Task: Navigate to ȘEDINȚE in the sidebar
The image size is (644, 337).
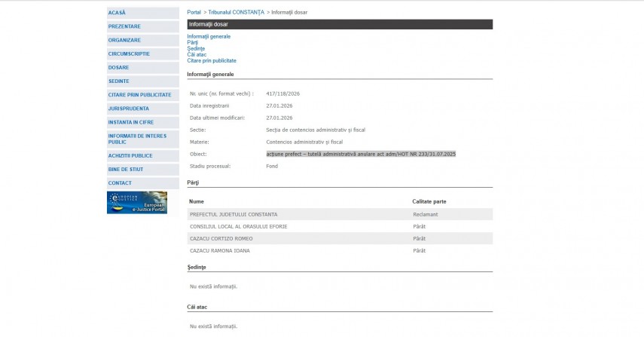Action: [x=119, y=81]
